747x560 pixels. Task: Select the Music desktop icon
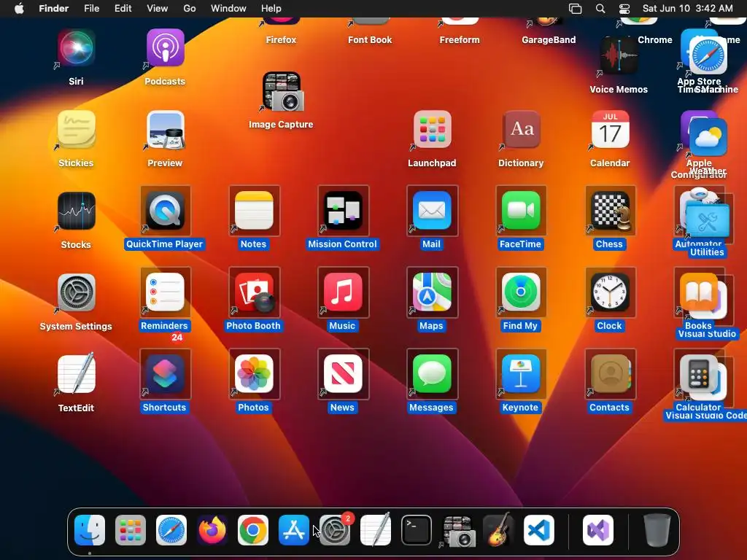(343, 292)
